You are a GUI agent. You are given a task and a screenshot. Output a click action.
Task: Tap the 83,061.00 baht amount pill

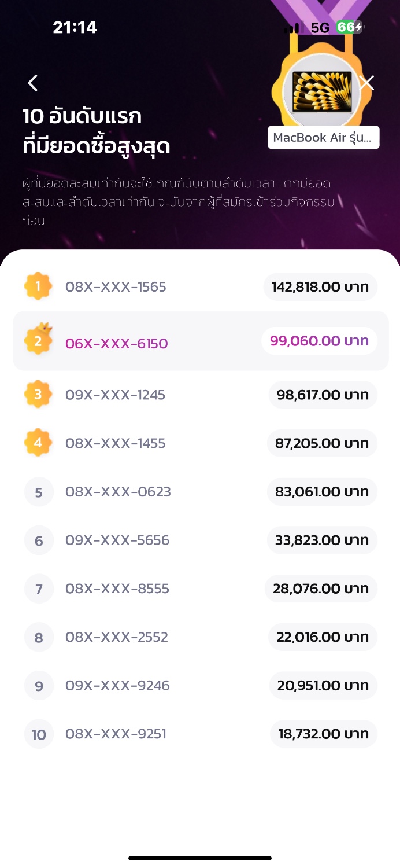pyautogui.click(x=322, y=492)
